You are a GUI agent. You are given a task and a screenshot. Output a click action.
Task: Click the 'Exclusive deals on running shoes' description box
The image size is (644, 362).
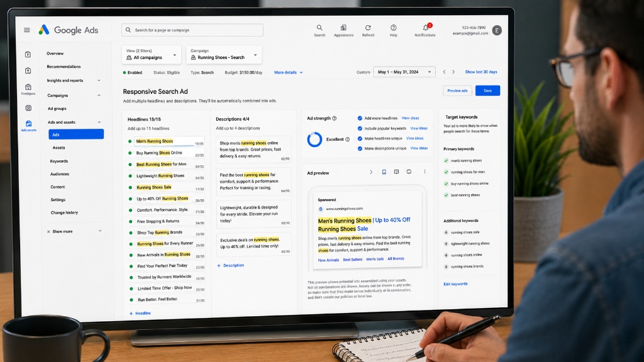[254, 244]
